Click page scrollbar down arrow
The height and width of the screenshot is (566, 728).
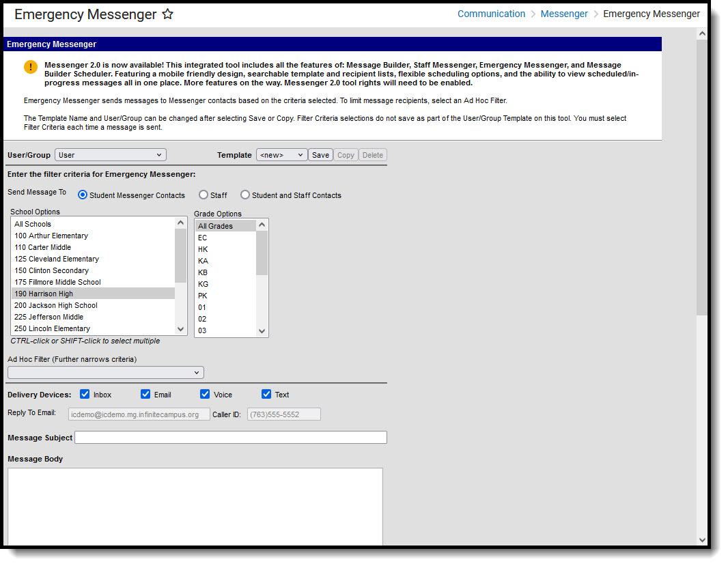click(702, 540)
